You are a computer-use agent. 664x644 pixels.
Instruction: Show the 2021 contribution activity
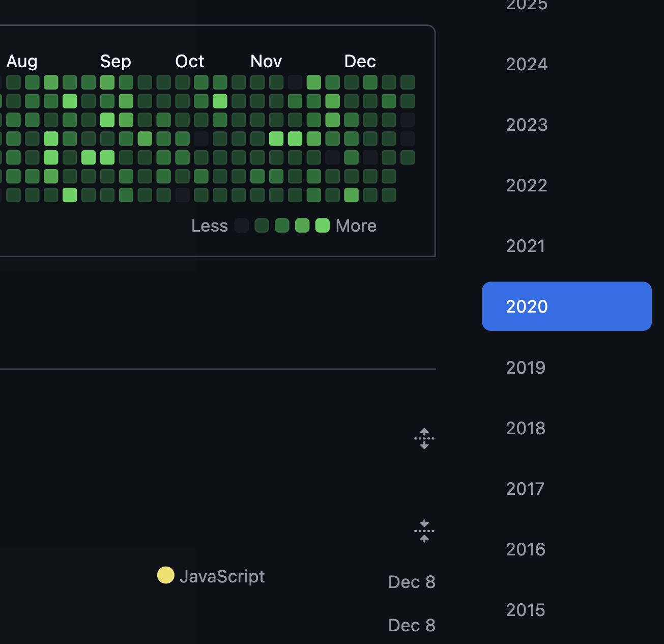click(526, 246)
